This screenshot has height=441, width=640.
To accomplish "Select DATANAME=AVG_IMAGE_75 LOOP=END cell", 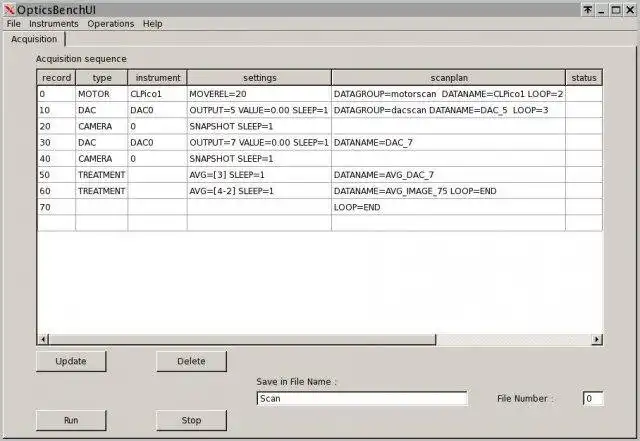I will [449, 191].
